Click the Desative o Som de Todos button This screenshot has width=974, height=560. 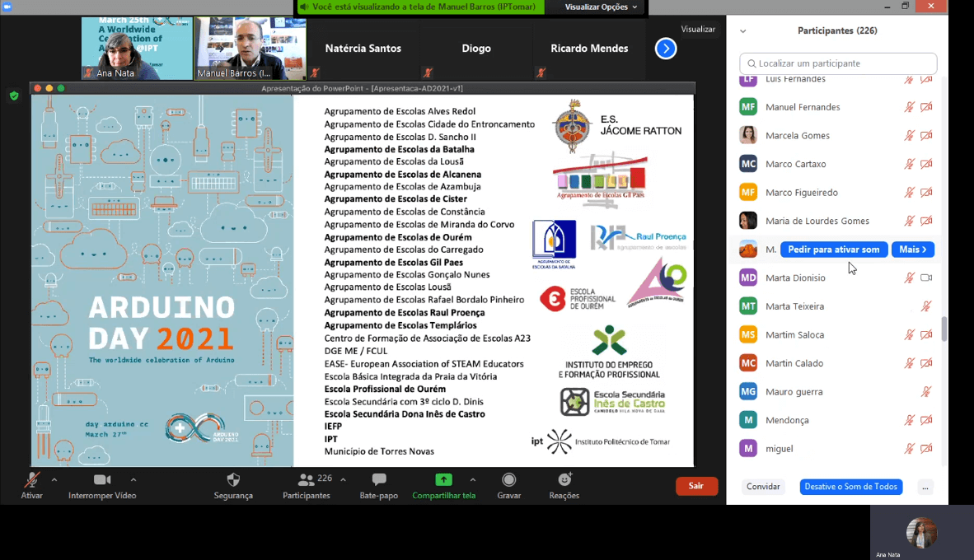coord(850,487)
